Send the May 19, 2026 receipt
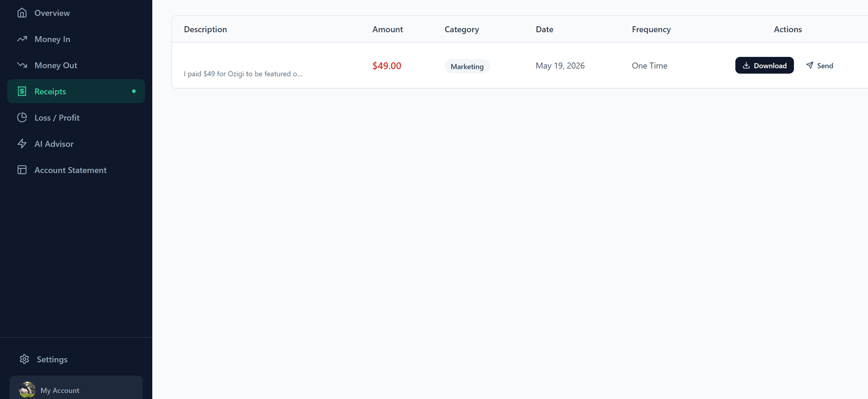The width and height of the screenshot is (868, 399). tap(819, 66)
